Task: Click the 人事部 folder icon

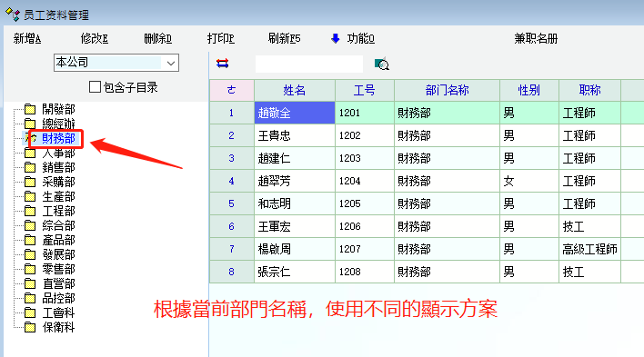Action: (x=30, y=153)
